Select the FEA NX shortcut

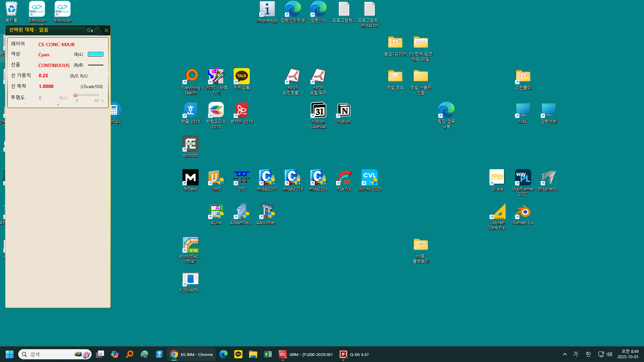(344, 181)
